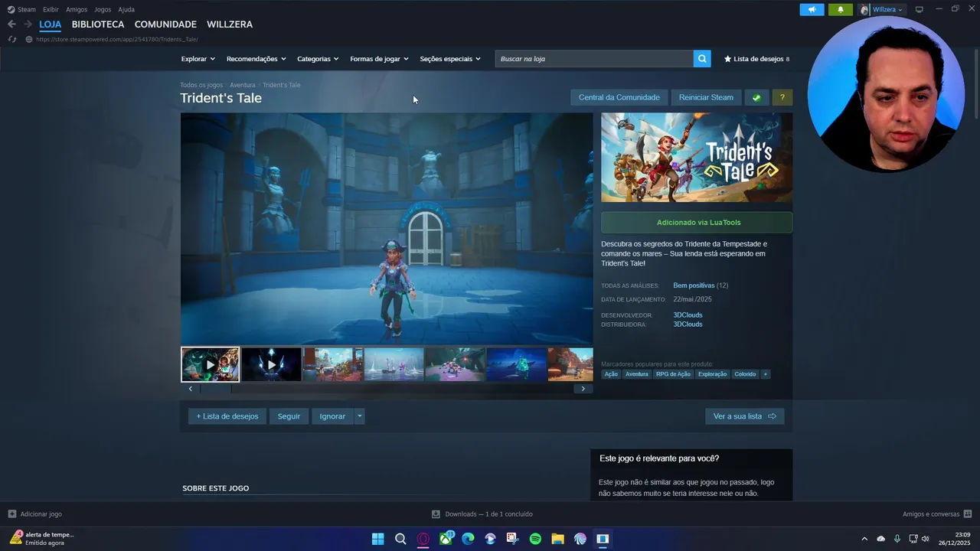Expand the Recomendações dropdown
Screen dimensions: 980x551
256,59
